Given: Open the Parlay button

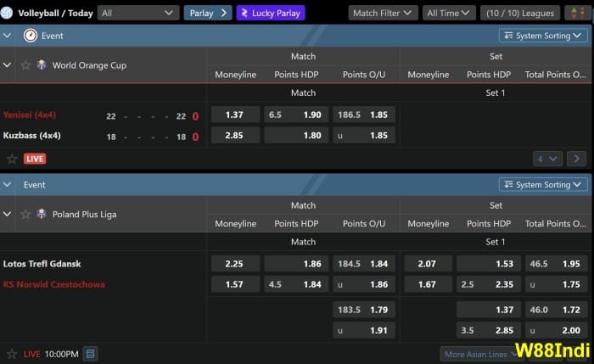Looking at the screenshot, I should [x=208, y=14].
